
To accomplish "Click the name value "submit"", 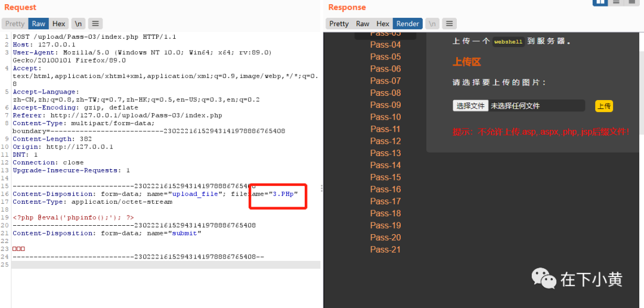I will coord(185,234).
